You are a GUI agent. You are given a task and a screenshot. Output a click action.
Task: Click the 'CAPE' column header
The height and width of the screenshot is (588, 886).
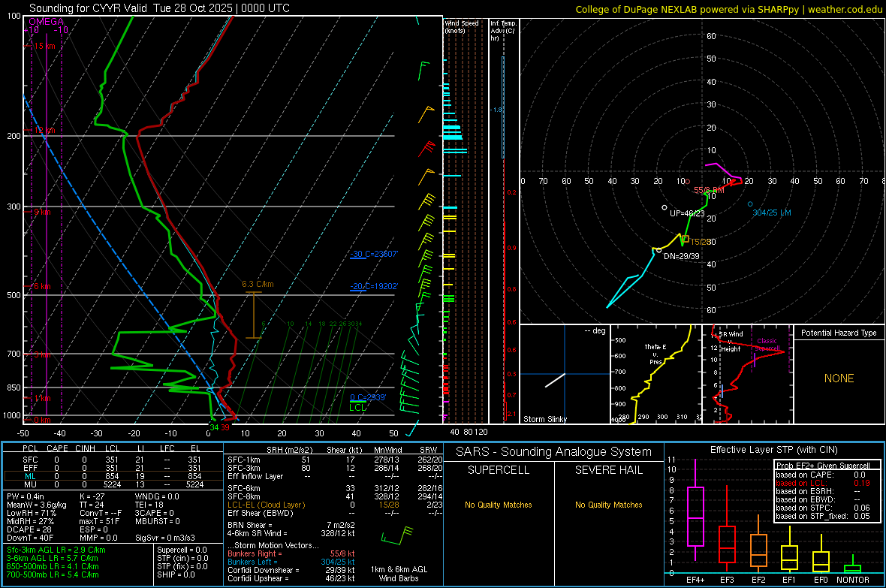pyautogui.click(x=57, y=448)
